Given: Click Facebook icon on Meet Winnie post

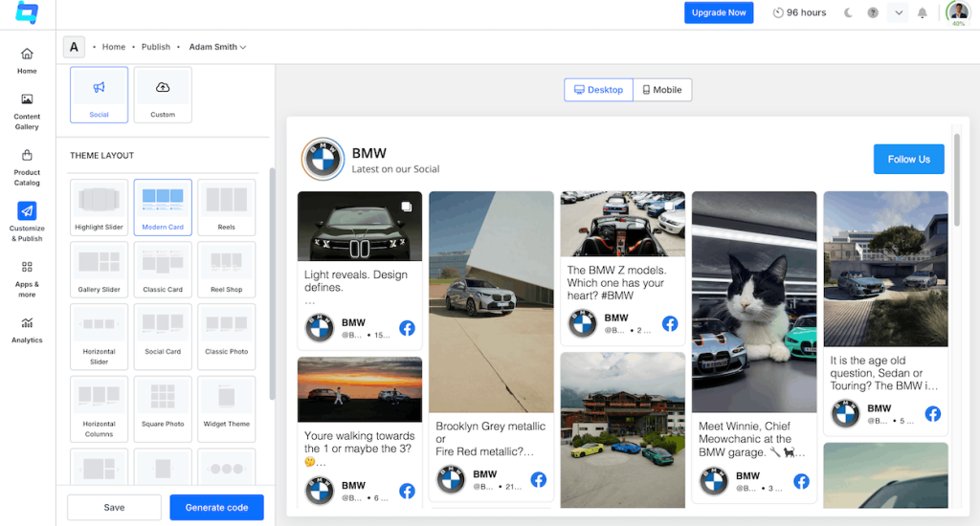Looking at the screenshot, I should 801,481.
